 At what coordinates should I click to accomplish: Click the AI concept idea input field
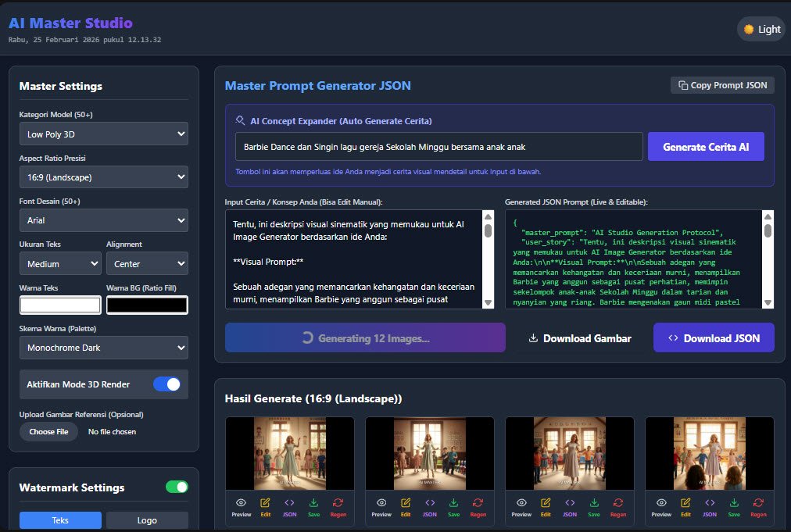tap(439, 147)
